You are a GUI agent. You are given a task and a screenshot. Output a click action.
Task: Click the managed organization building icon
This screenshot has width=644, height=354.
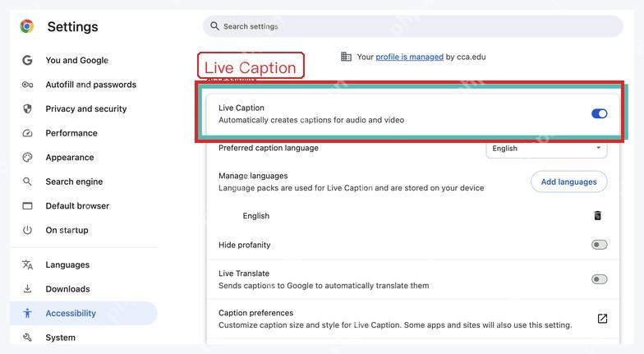(x=346, y=57)
